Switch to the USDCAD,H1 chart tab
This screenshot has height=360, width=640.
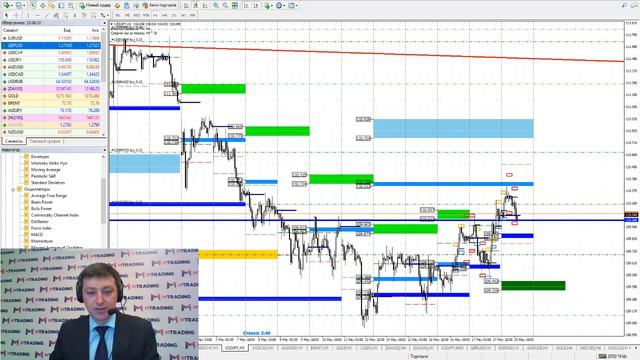coord(262,348)
